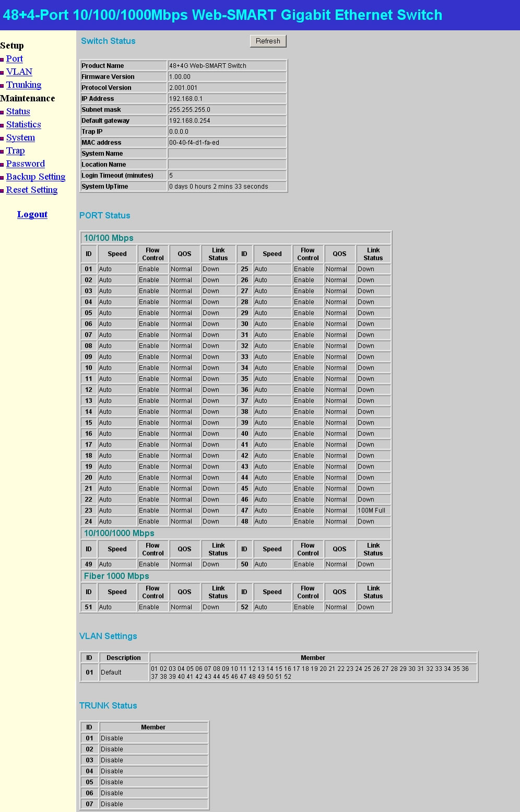
Task: Click the Refresh button
Action: [x=268, y=41]
